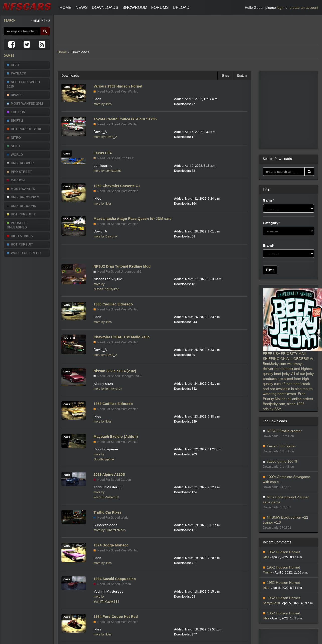Screen dimensions: 322x644
Task: Open 1959 Chevrolet Corvette C1 thumbnail
Action: (74, 193)
